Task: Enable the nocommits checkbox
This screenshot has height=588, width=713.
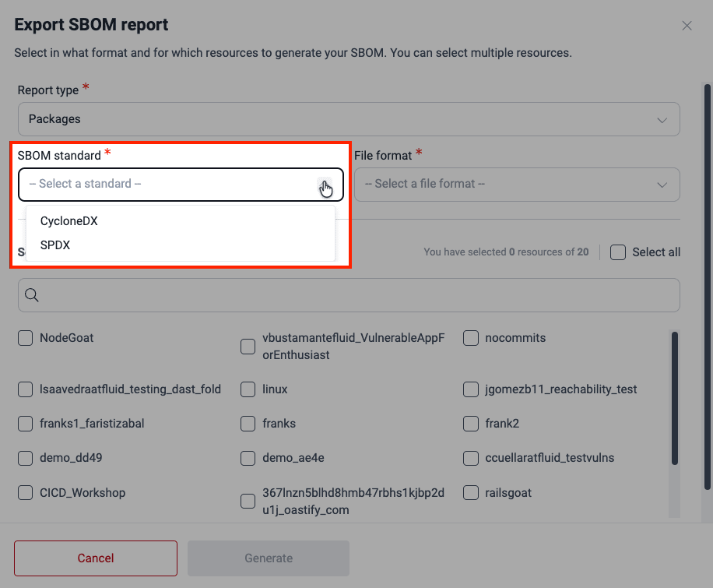Action: pos(471,338)
